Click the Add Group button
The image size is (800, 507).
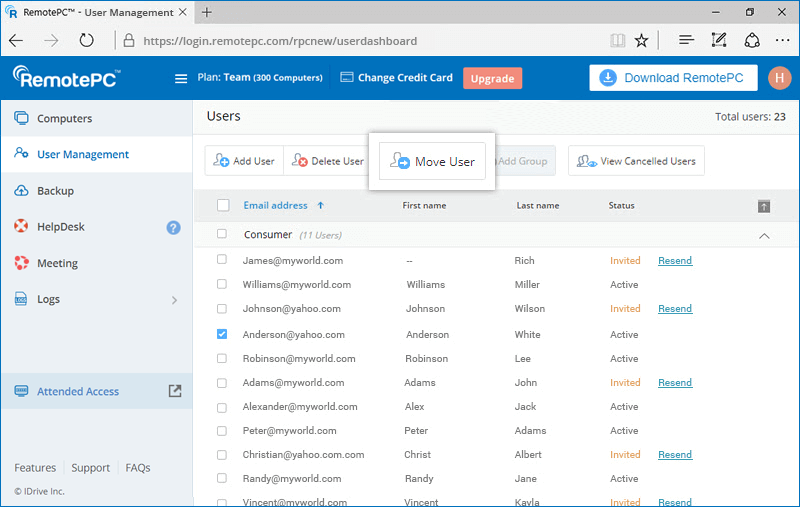coord(525,161)
